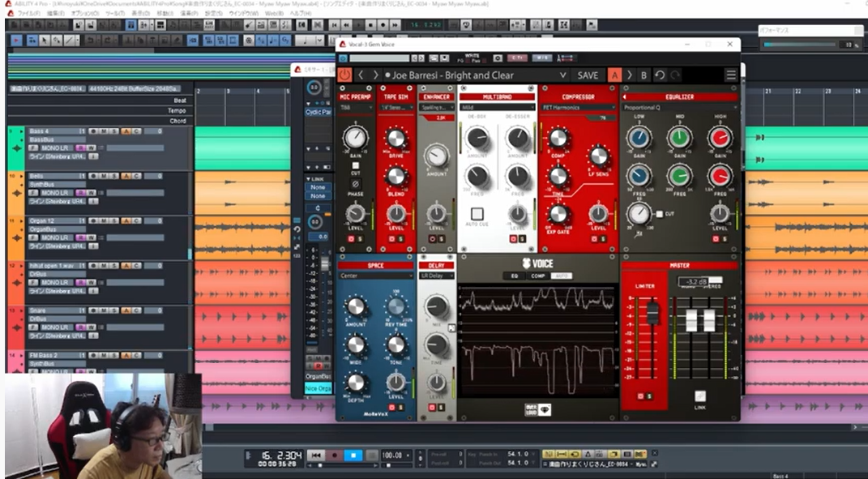
Task: Switch the Voice display to COMP tab
Action: [537, 276]
